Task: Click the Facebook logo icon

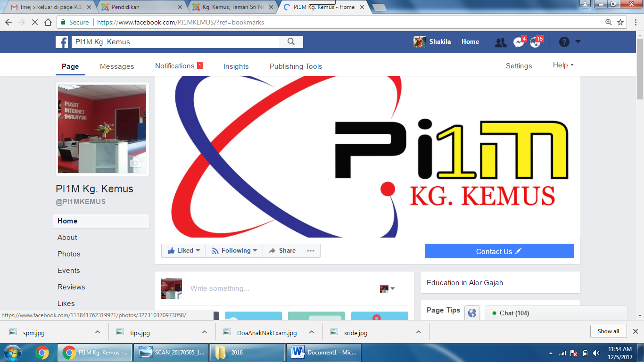Action: pyautogui.click(x=62, y=42)
